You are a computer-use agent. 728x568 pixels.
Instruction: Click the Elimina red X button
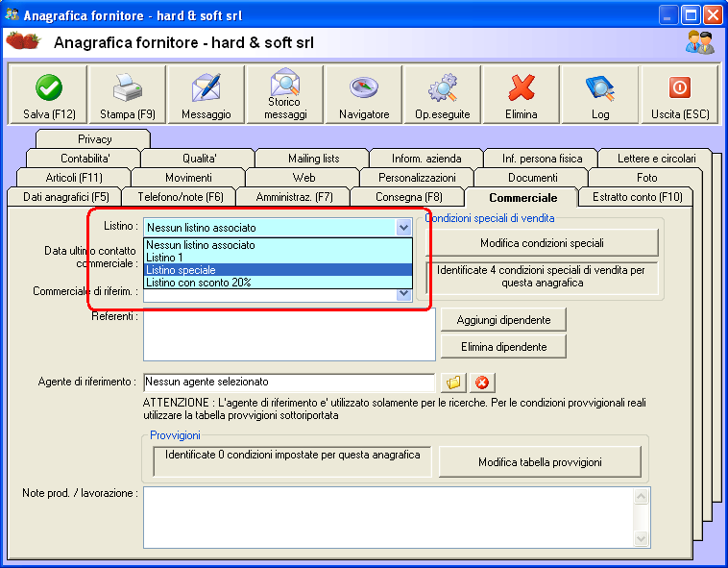click(521, 95)
